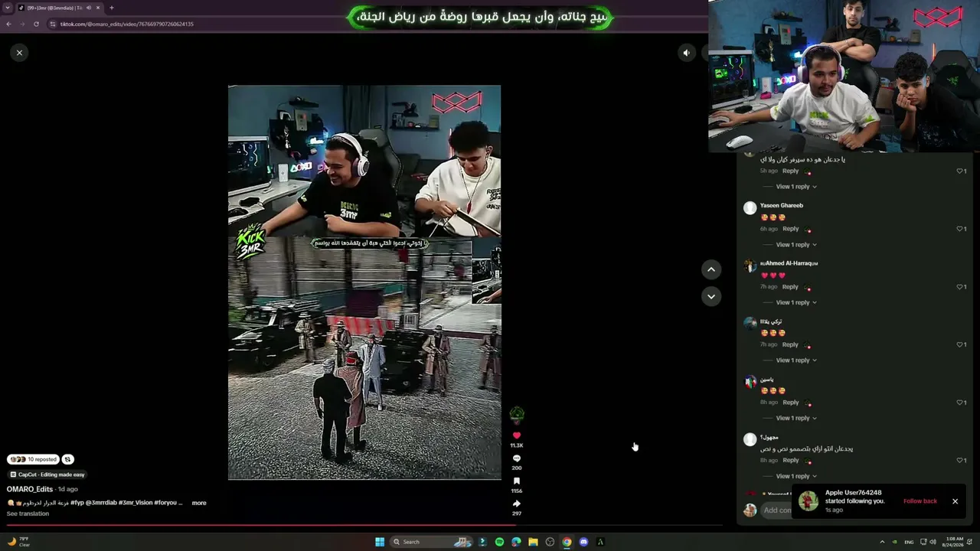This screenshot has width=980, height=551.
Task: Open Discord from the taskbar
Action: [583, 542]
